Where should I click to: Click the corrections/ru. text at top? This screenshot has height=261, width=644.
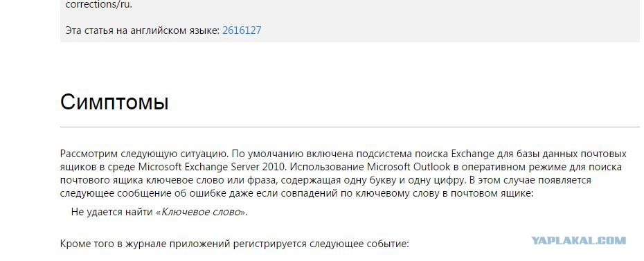[99, 6]
